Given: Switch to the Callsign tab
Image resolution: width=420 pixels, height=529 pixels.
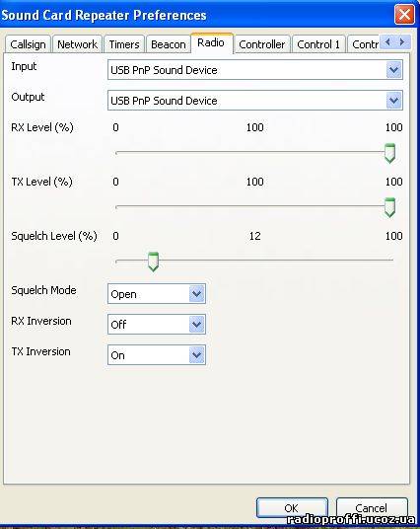Looking at the screenshot, I should tap(28, 44).
